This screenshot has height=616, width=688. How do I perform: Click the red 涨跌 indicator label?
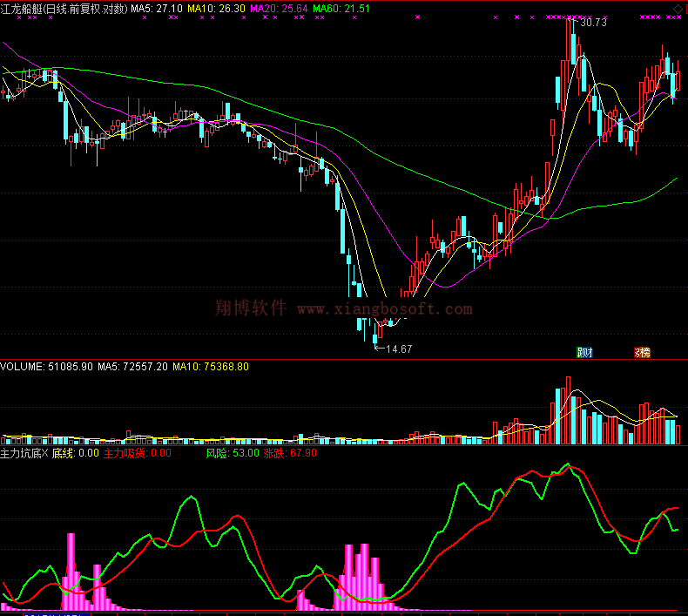291,453
